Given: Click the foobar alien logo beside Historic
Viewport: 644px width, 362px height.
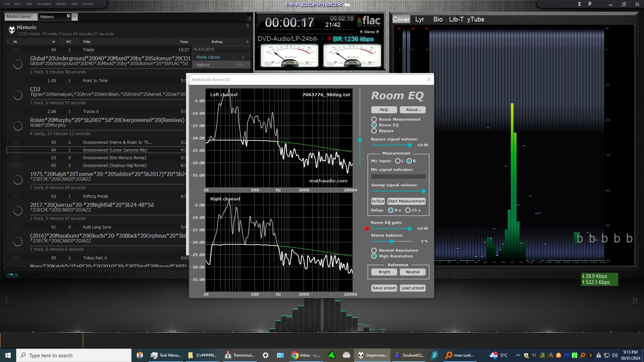Looking at the screenshot, I should click(x=12, y=30).
